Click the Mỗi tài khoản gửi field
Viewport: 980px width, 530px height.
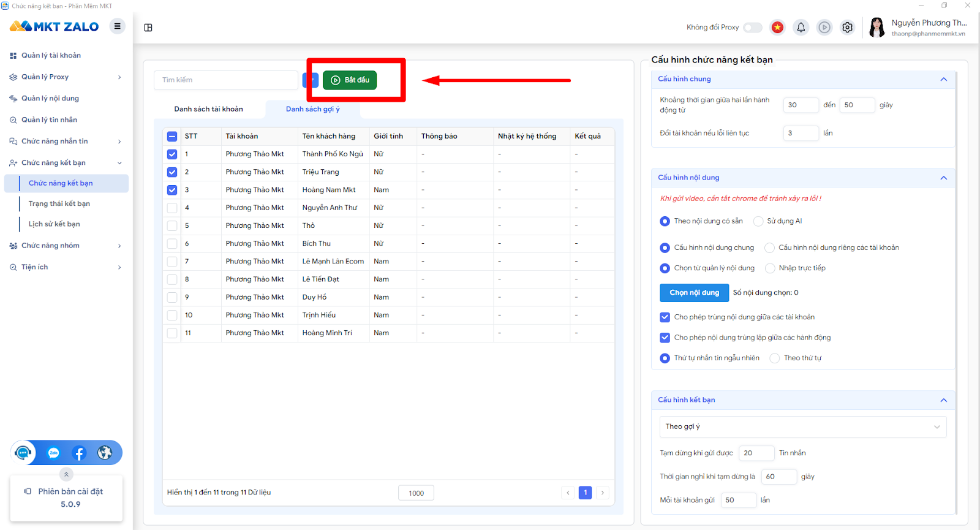click(738, 501)
